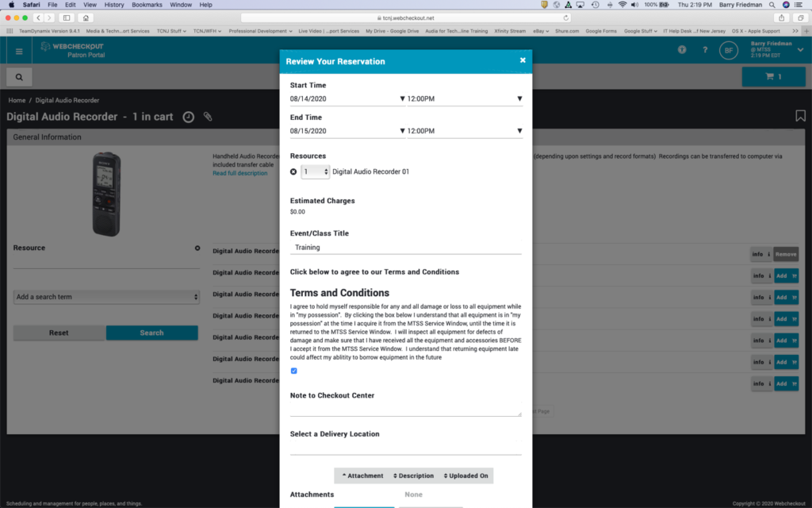This screenshot has width=812, height=508.
Task: Open the Safari File menu
Action: pyautogui.click(x=52, y=5)
